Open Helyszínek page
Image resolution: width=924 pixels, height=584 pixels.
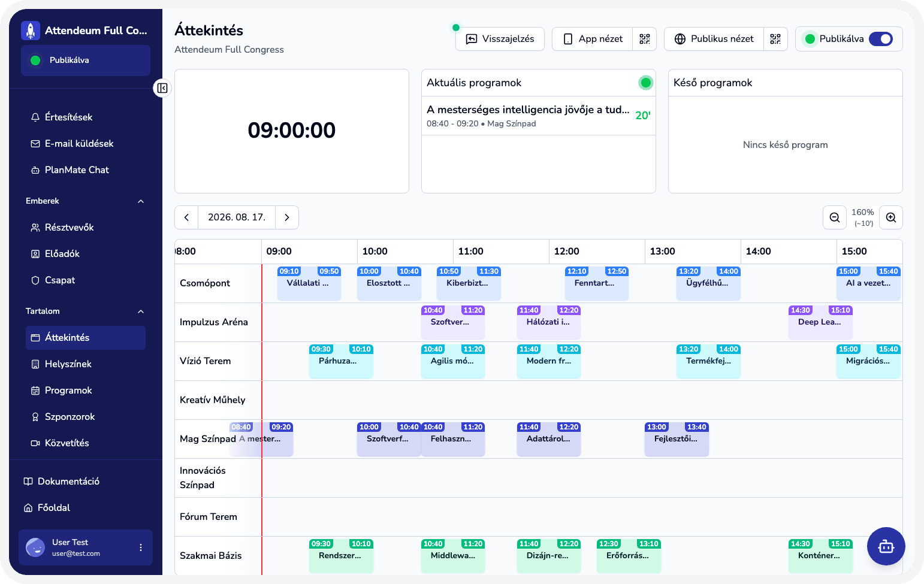(x=86, y=364)
